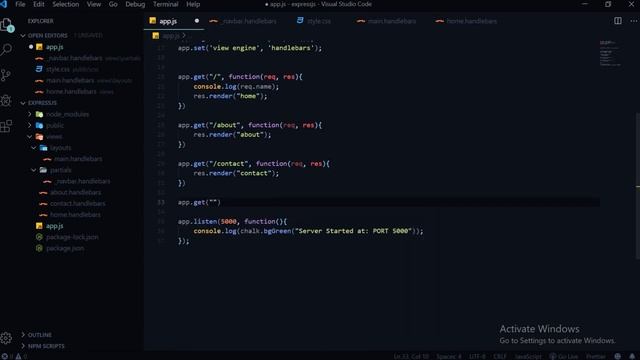Open the Help menu

click(x=193, y=4)
